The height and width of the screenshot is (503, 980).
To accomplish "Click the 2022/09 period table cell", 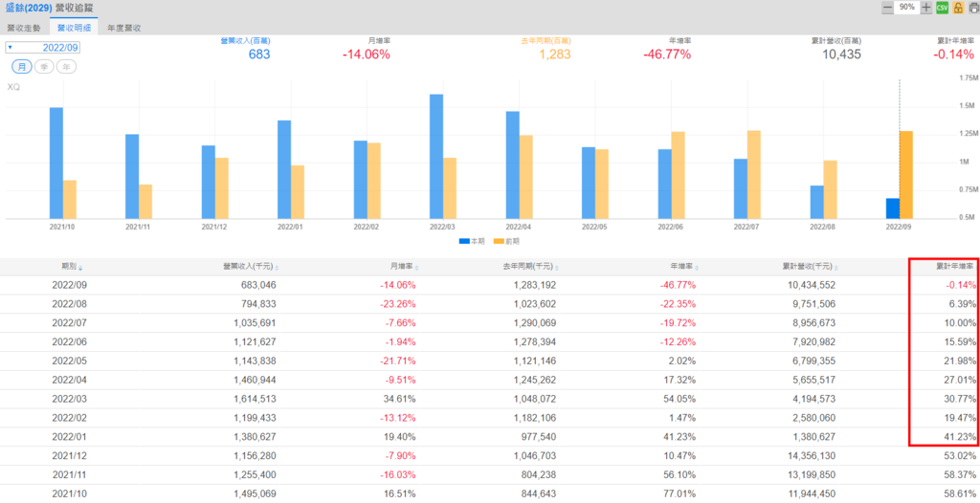I will pyautogui.click(x=70, y=285).
